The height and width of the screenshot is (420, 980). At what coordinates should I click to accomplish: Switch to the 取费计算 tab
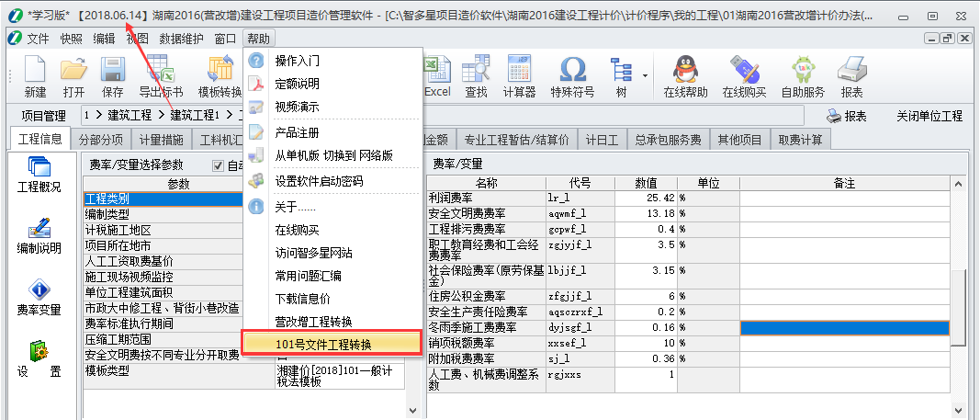coord(802,140)
